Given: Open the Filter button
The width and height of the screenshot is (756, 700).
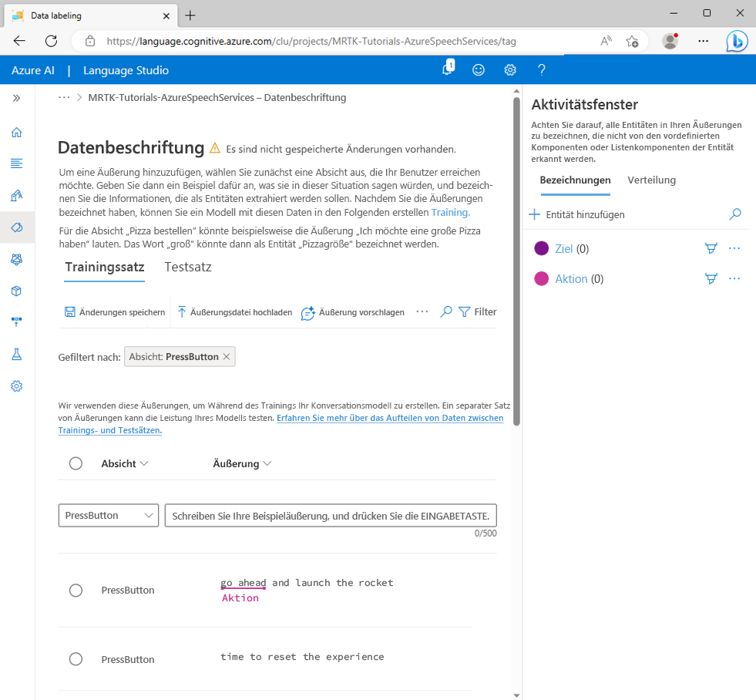Looking at the screenshot, I should 477,312.
